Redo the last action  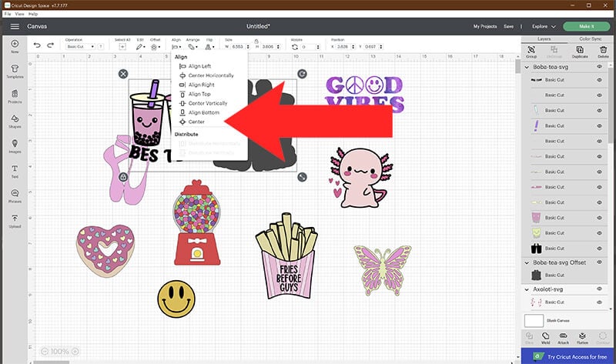[50, 45]
